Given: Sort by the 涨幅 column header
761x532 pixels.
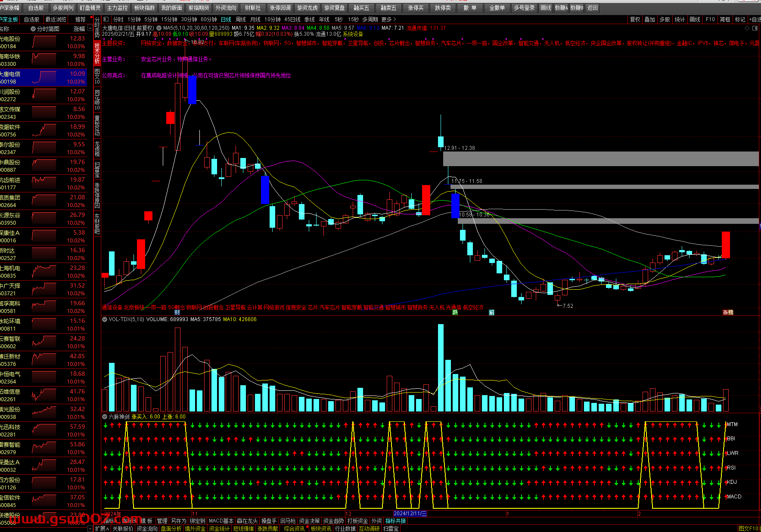Looking at the screenshot, I should (79, 29).
